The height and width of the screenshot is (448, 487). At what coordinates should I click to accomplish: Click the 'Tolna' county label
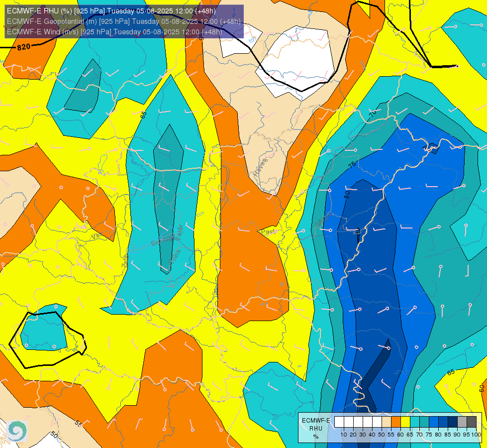175,257
